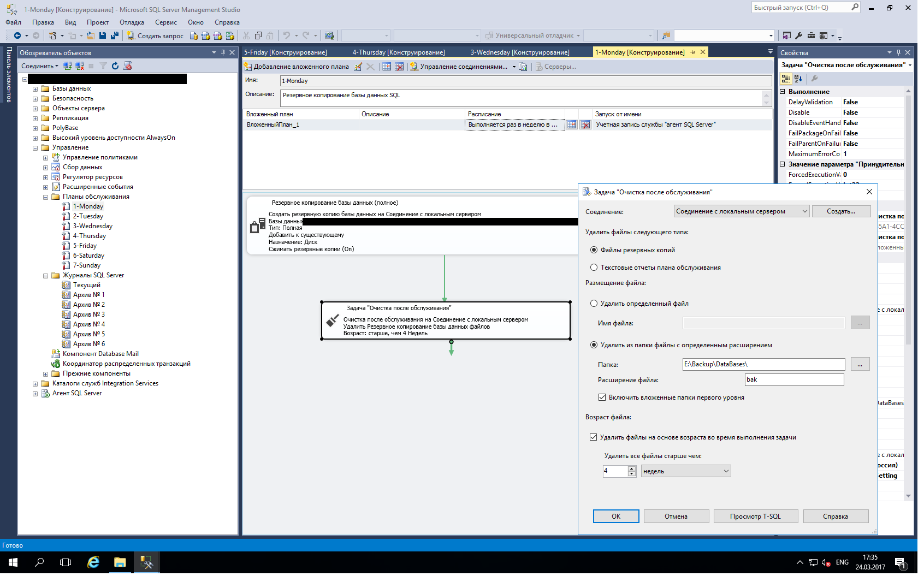Screen dimensions: 924x582
Task: Click Создать... connection button
Action: click(841, 211)
